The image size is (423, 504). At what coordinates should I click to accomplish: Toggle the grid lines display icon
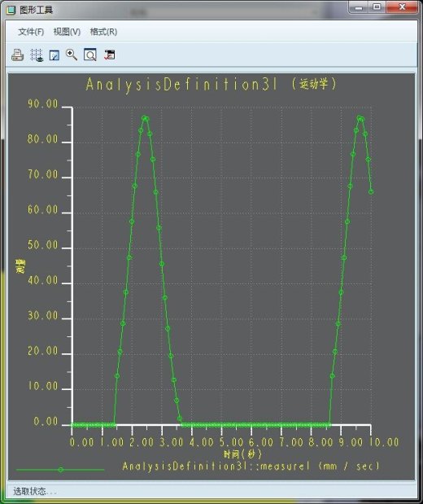click(37, 55)
